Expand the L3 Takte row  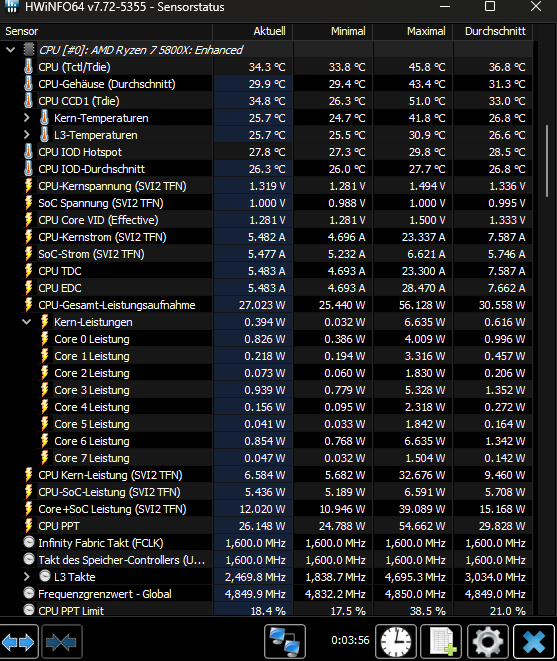click(27, 576)
